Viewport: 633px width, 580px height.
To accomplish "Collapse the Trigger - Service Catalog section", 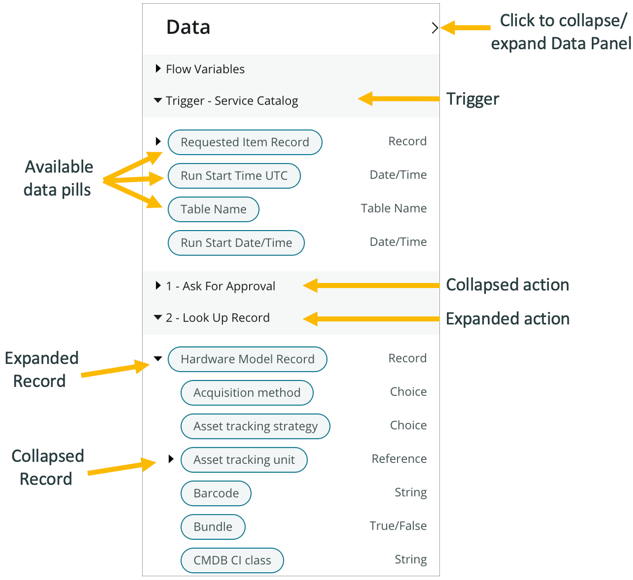I will pyautogui.click(x=159, y=101).
